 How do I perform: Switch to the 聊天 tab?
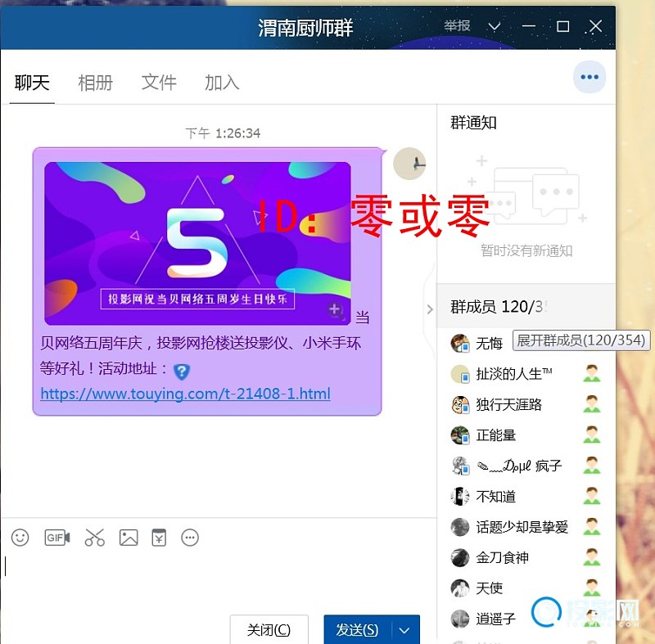point(32,83)
